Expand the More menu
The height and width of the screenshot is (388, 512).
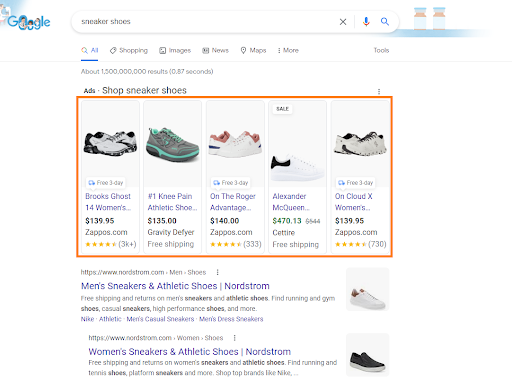click(288, 50)
